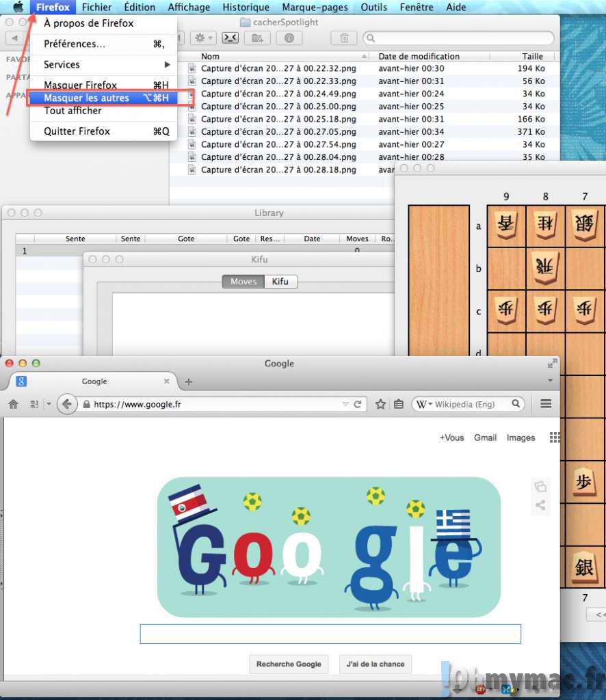Select file Capture d'écran 00.28.18.png

pos(278,170)
